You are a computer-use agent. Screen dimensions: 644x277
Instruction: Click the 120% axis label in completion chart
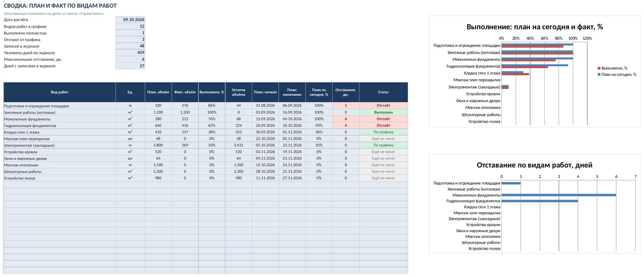click(x=587, y=38)
